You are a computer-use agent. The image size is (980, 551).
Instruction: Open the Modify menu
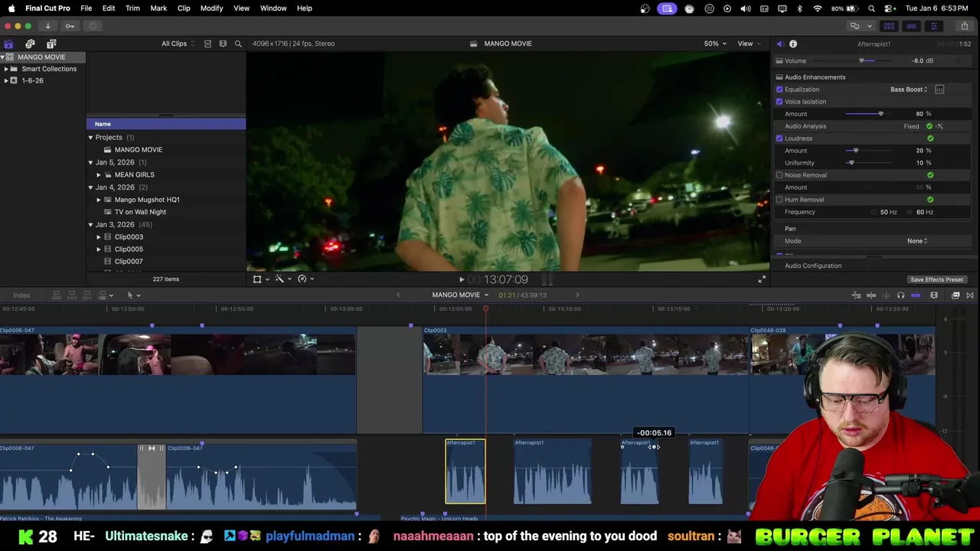(211, 8)
